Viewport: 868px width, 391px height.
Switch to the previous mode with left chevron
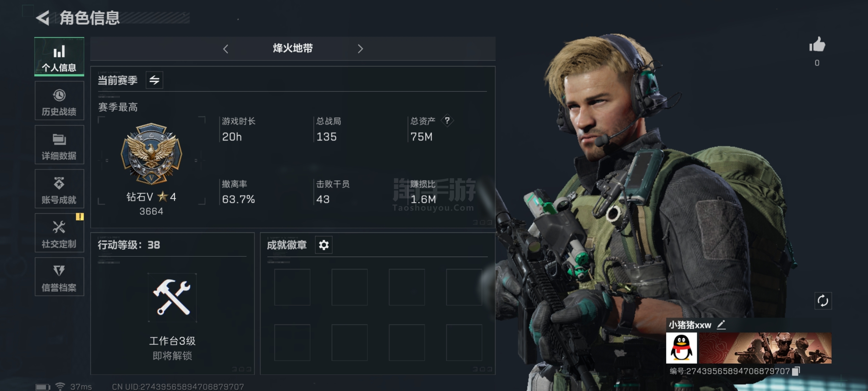[226, 49]
